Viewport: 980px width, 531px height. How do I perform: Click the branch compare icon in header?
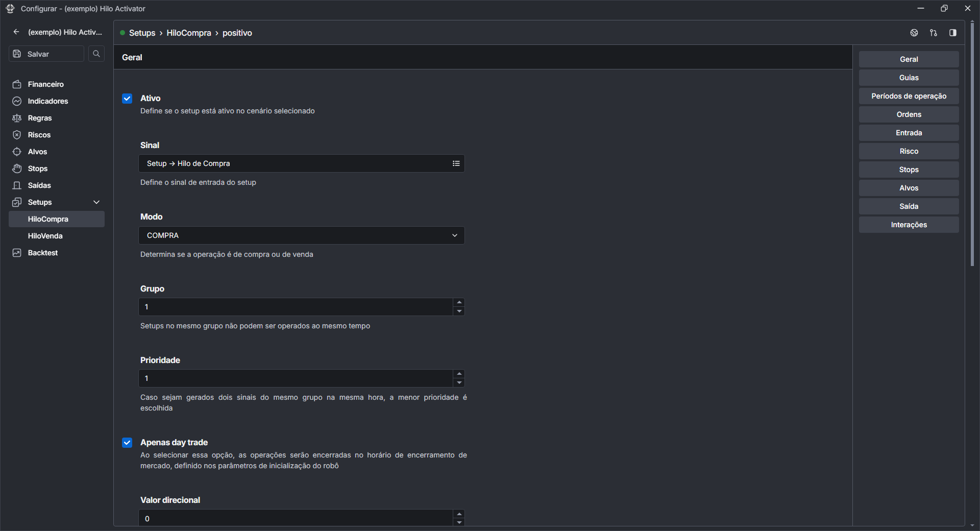pos(933,33)
